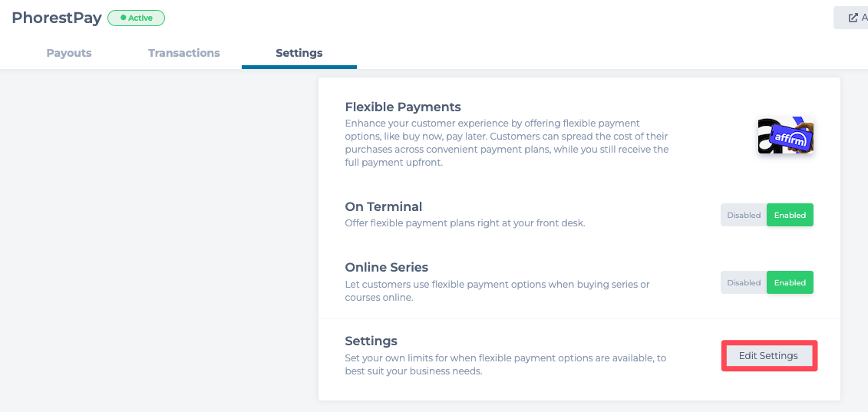Viewport: 868px width, 412px height.
Task: Click the green Active status badge
Action: (137, 18)
